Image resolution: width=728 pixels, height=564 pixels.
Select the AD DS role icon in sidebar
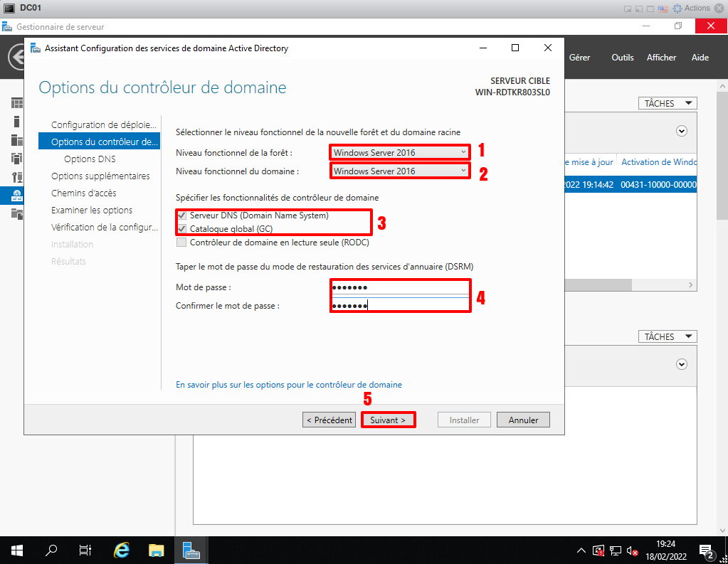pos(16,195)
